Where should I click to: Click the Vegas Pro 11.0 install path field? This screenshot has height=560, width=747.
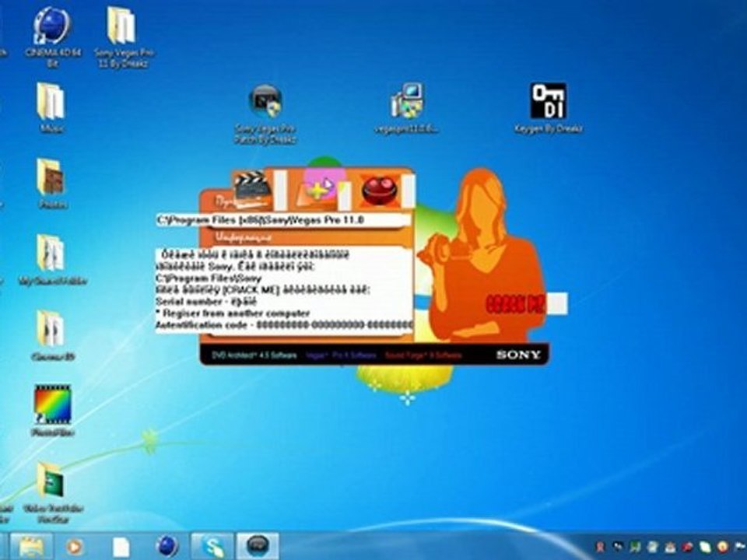(x=284, y=220)
